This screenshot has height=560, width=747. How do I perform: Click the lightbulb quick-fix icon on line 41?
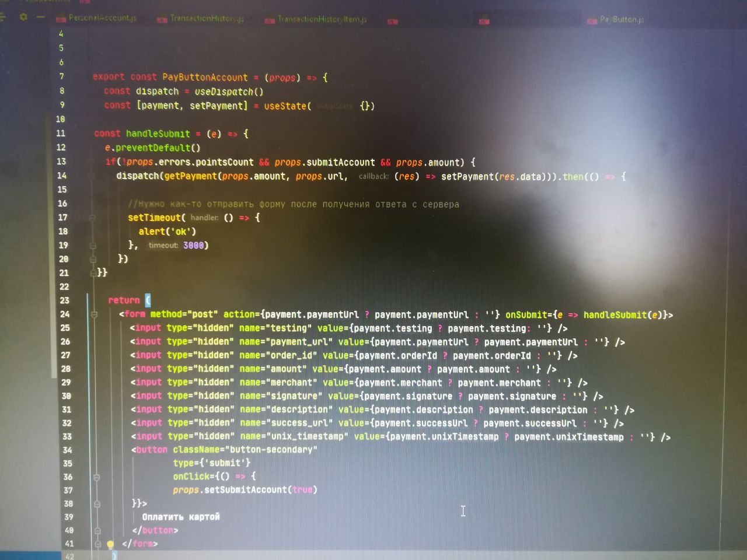coord(110,545)
